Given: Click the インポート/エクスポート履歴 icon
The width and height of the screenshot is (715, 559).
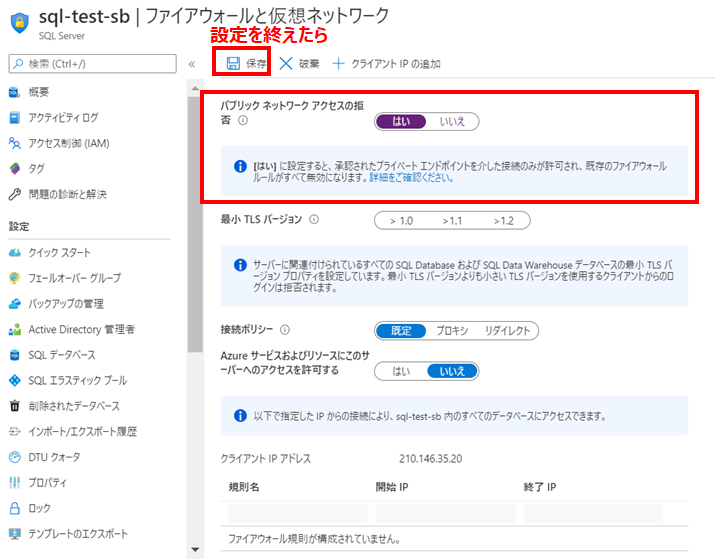Looking at the screenshot, I should coord(15,431).
